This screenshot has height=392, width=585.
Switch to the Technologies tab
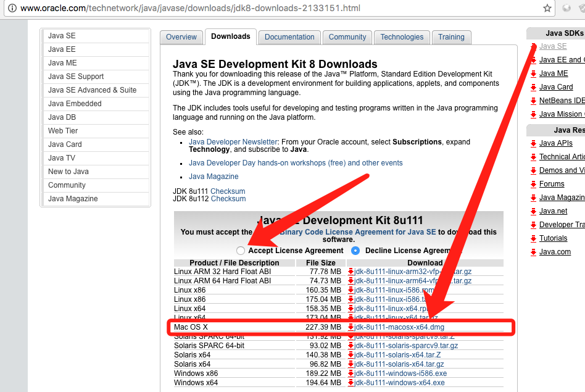point(402,37)
